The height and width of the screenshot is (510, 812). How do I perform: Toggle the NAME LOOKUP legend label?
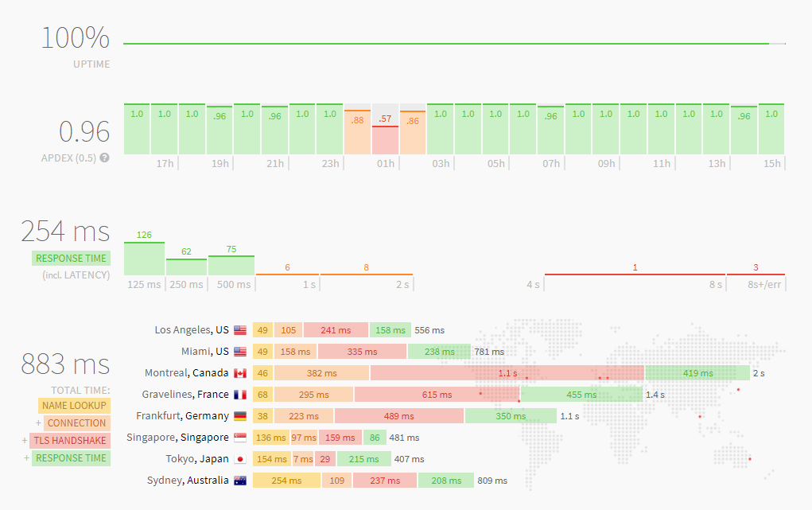76,406
